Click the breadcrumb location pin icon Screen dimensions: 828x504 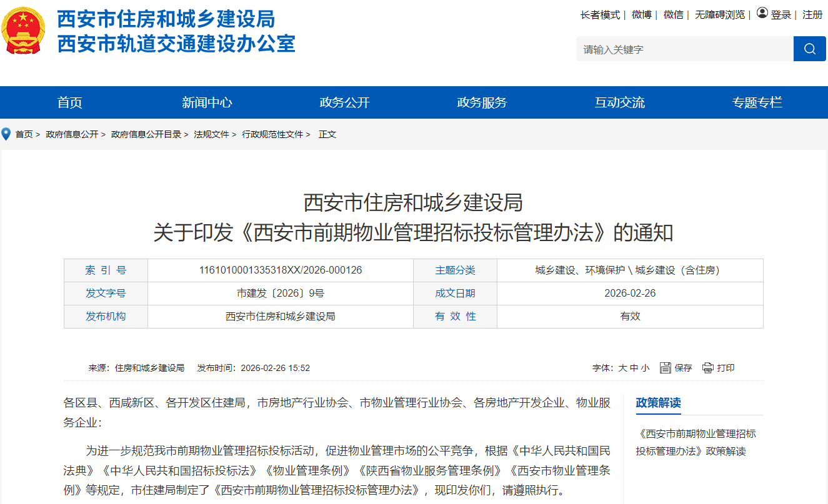[x=5, y=134]
